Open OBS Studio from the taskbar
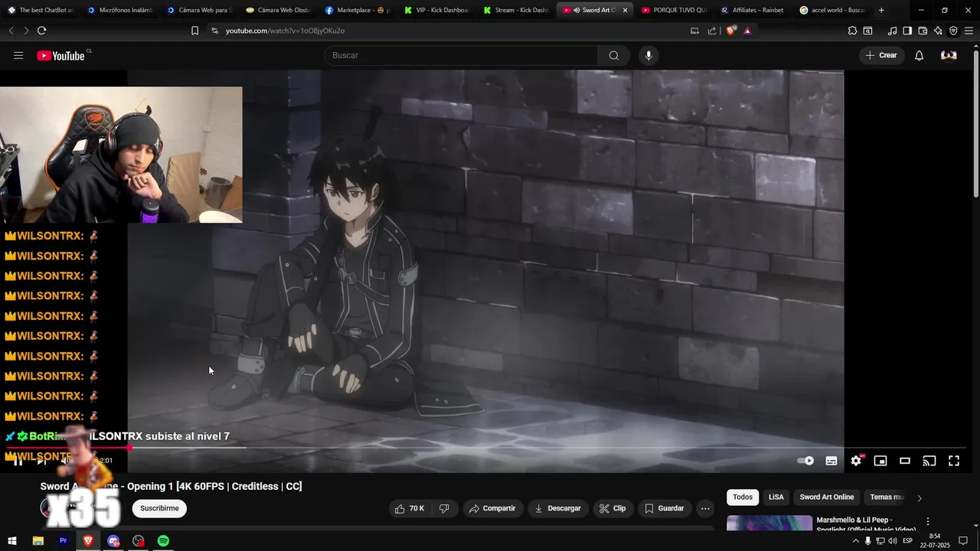980x551 pixels. (x=138, y=541)
